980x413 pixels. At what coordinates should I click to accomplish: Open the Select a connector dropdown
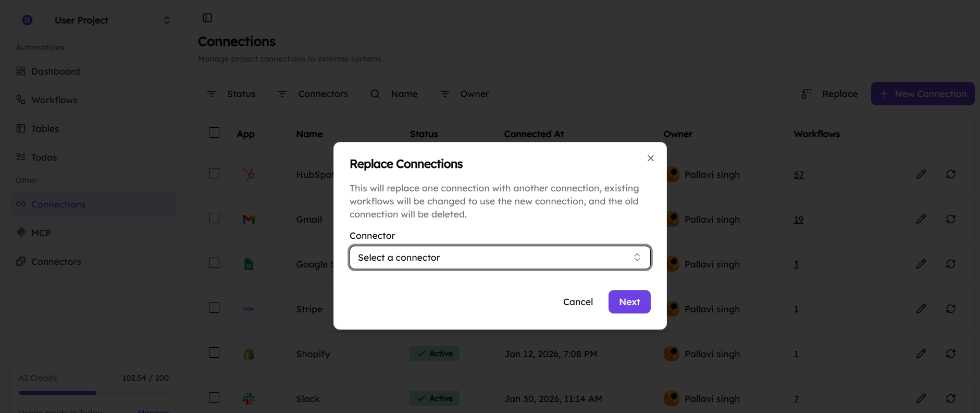point(500,258)
